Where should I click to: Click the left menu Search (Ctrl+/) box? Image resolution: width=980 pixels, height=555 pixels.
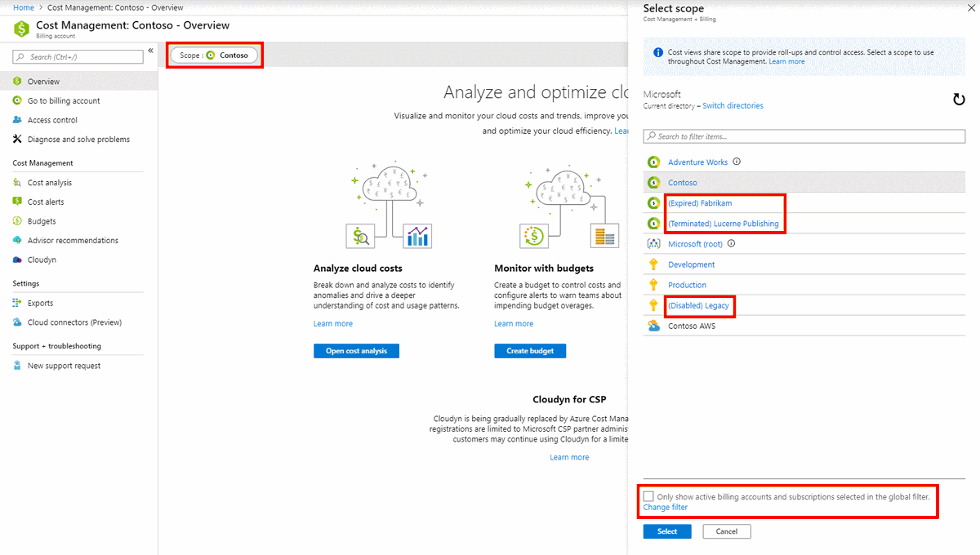pos(78,57)
